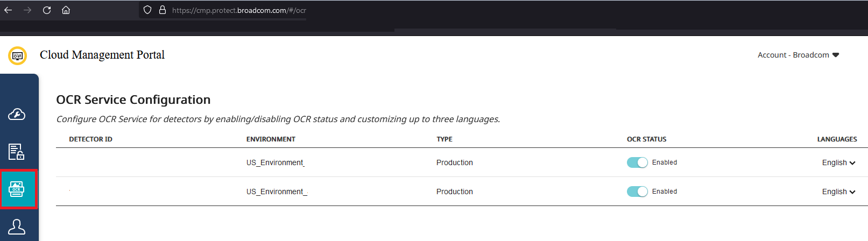Click the Cloud Management Portal title
The image size is (868, 241).
coord(102,55)
